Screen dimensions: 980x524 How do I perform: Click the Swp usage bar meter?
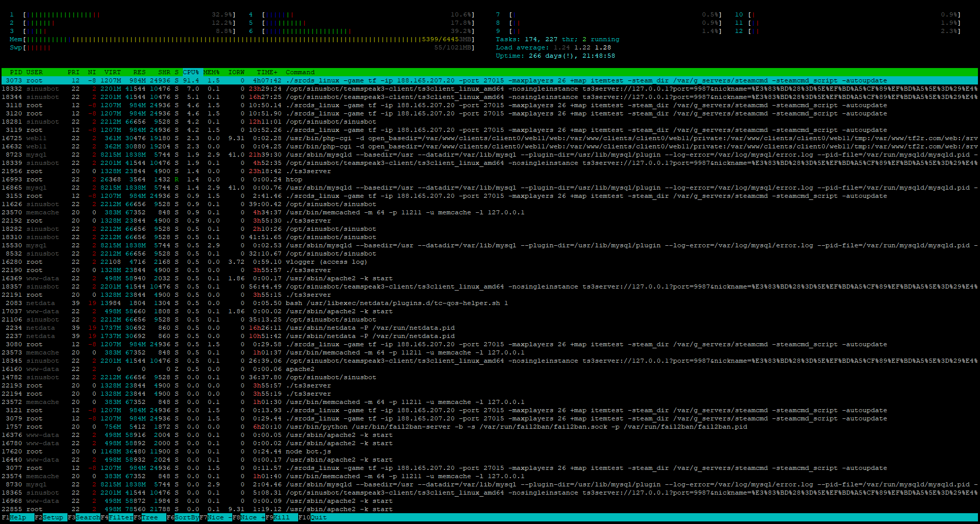(x=242, y=47)
